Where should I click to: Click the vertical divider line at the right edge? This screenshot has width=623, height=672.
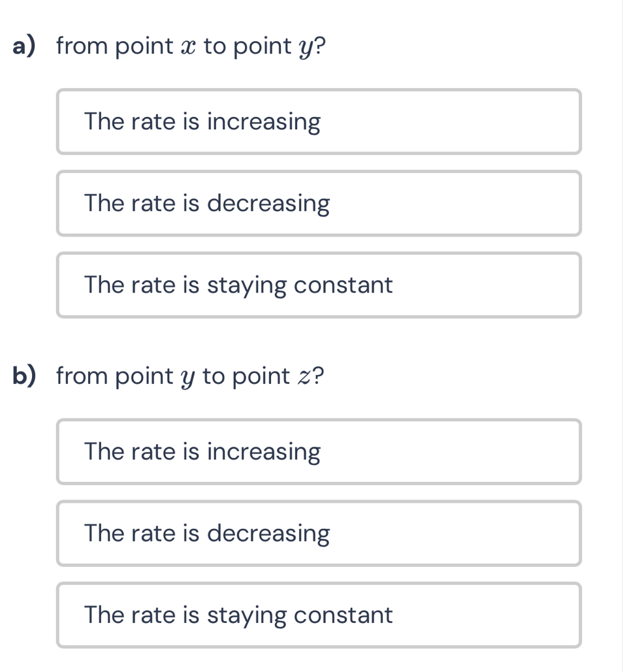(622, 336)
